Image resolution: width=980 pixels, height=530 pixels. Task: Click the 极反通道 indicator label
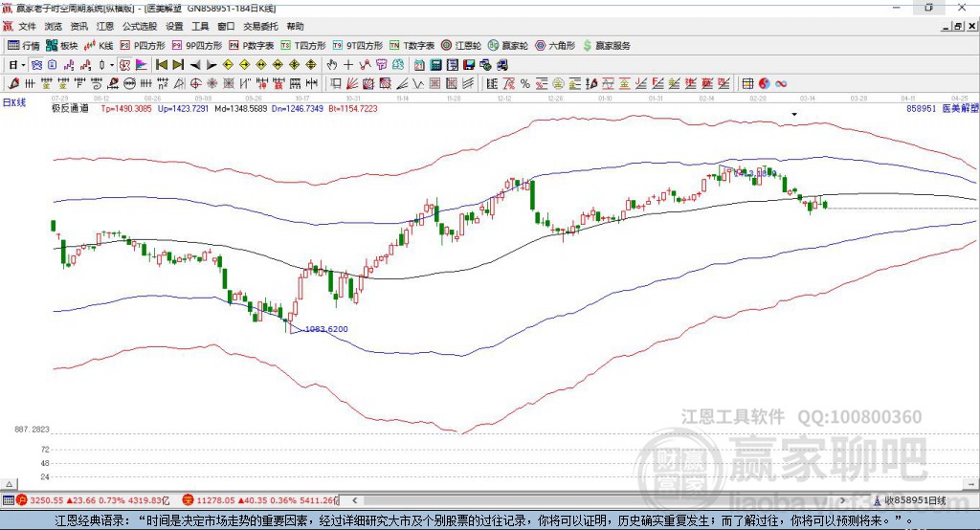[x=70, y=109]
